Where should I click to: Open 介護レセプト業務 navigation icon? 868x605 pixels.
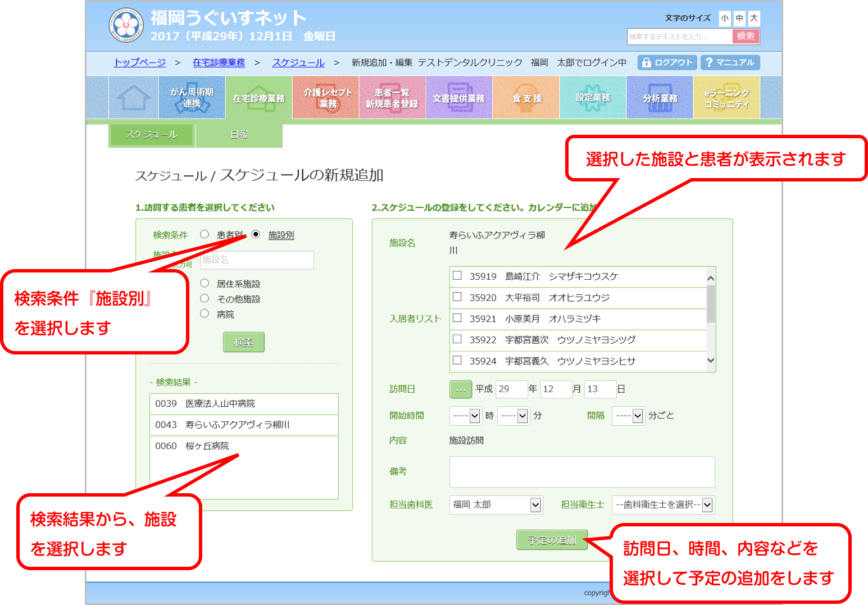(x=326, y=98)
